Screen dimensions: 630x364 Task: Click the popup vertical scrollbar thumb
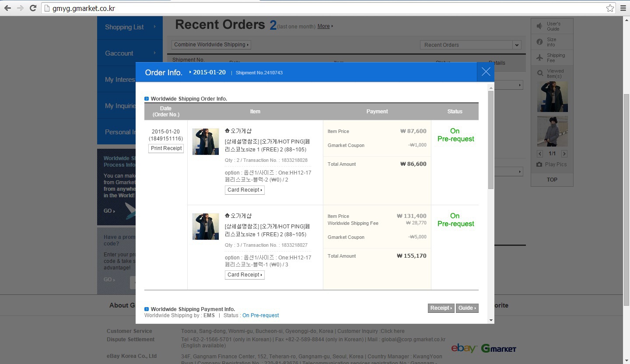click(x=491, y=140)
